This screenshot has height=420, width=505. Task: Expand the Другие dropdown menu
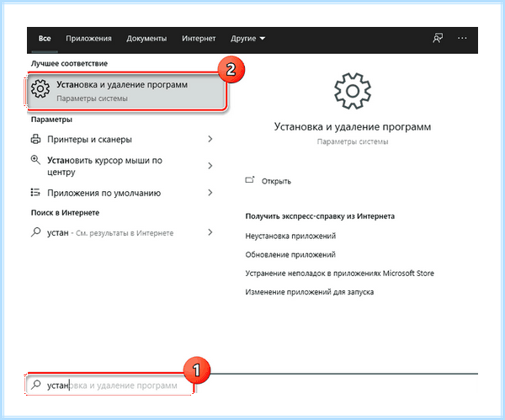[x=247, y=39]
